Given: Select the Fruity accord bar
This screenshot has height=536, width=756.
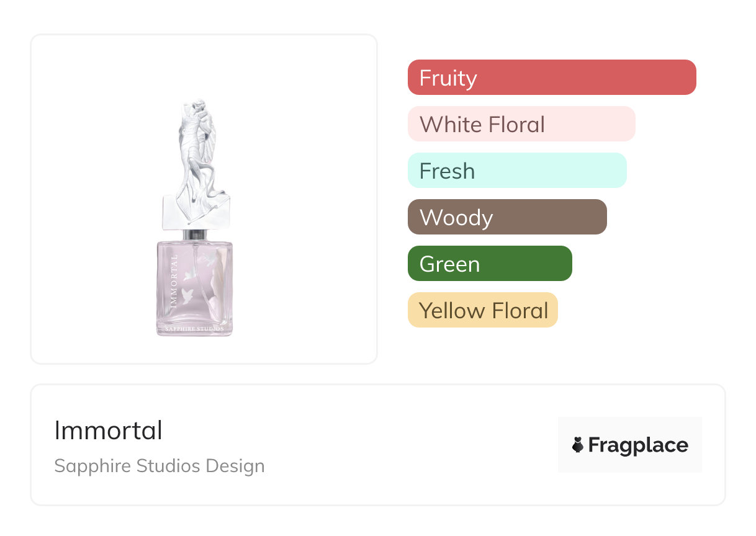Looking at the screenshot, I should [551, 78].
